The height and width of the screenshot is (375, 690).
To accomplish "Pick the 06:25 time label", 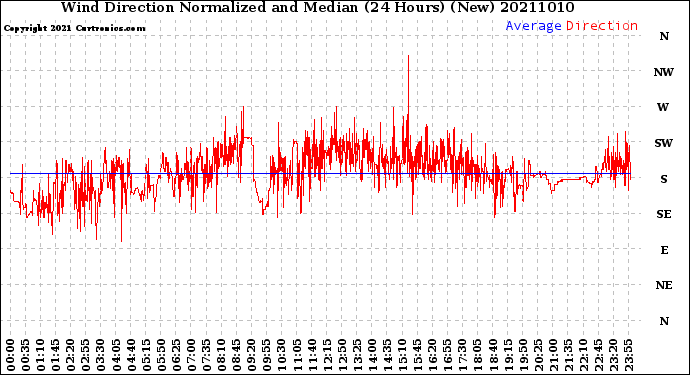I will [176, 355].
